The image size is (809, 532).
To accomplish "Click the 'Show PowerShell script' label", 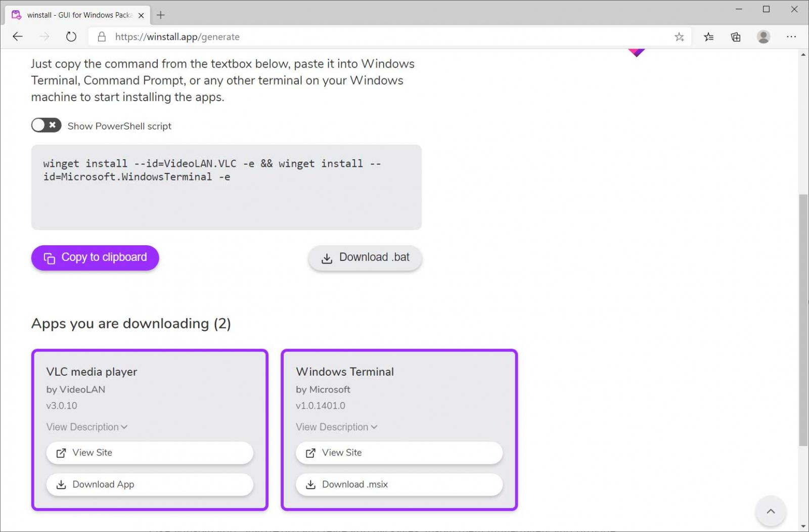I will pyautogui.click(x=119, y=126).
